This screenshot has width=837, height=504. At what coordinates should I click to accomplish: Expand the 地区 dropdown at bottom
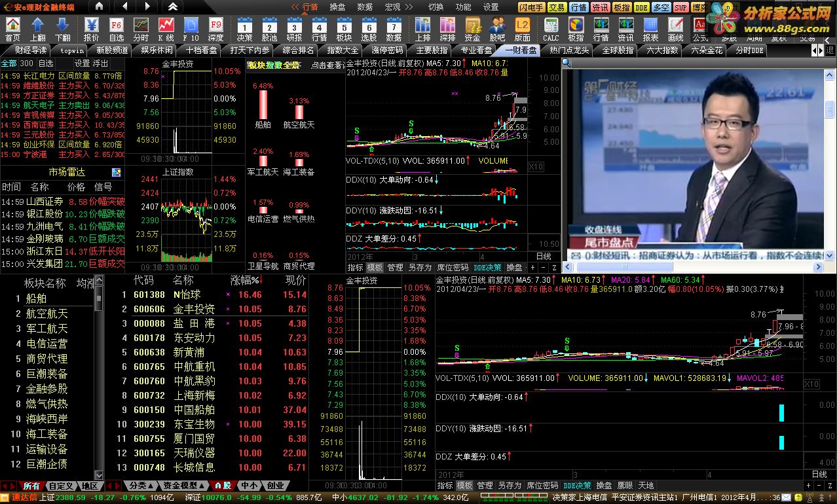click(x=90, y=486)
